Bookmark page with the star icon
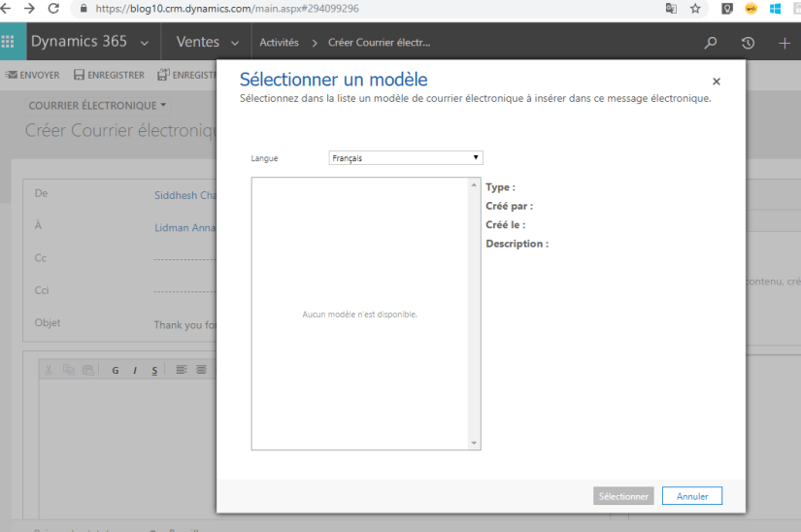The width and height of the screenshot is (801, 532). coord(695,8)
